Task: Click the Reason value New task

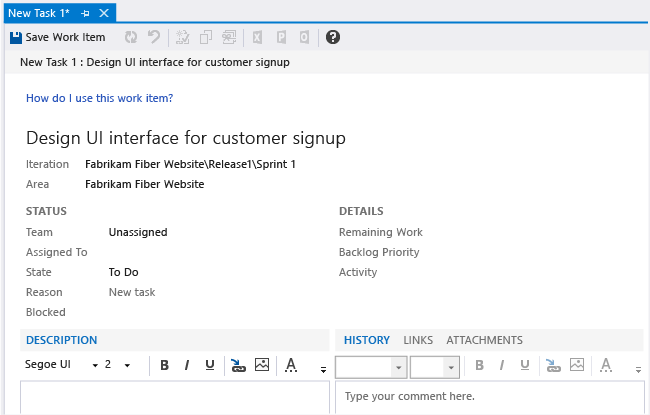Action: pyautogui.click(x=132, y=292)
